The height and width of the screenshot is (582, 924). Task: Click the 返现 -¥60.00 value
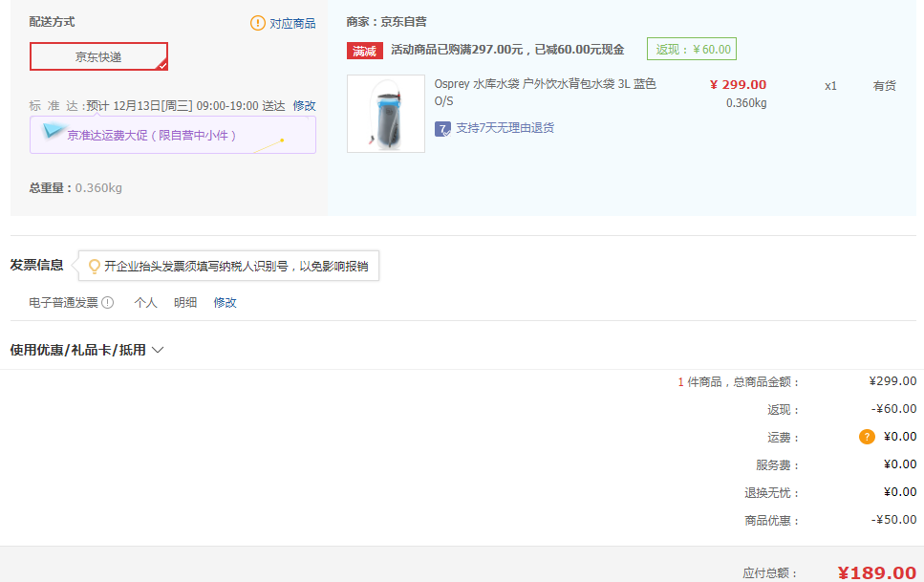894,409
